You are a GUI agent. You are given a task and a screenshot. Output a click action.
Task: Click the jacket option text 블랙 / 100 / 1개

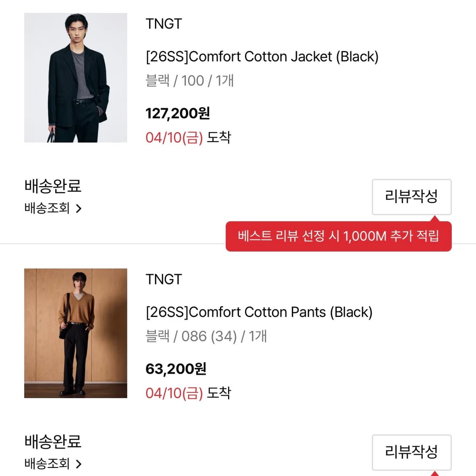[x=190, y=80]
